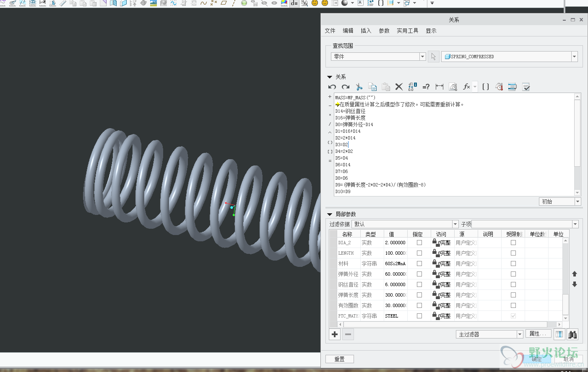The width and height of the screenshot is (588, 372).
Task: Insert dimension symbol from screen icon
Action: (x=440, y=87)
